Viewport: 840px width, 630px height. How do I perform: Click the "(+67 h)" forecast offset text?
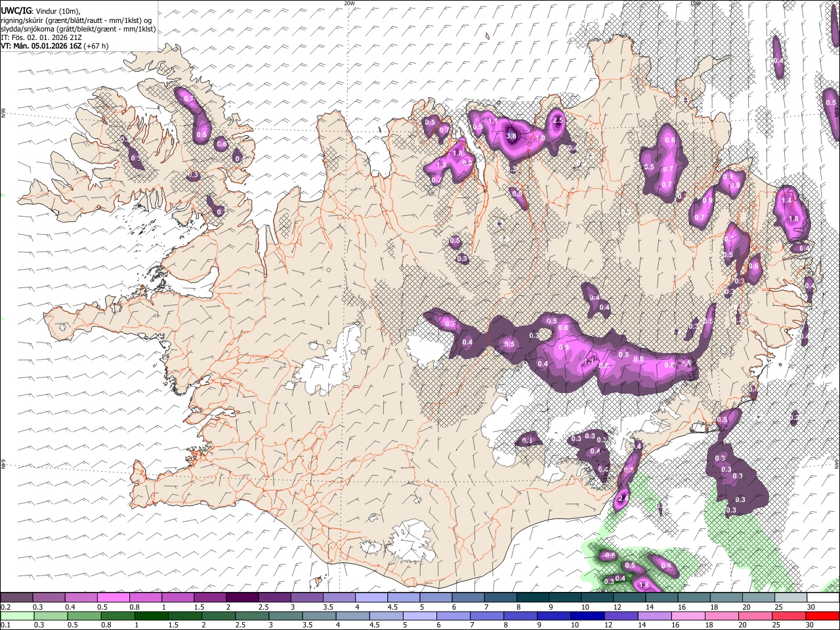[x=96, y=46]
